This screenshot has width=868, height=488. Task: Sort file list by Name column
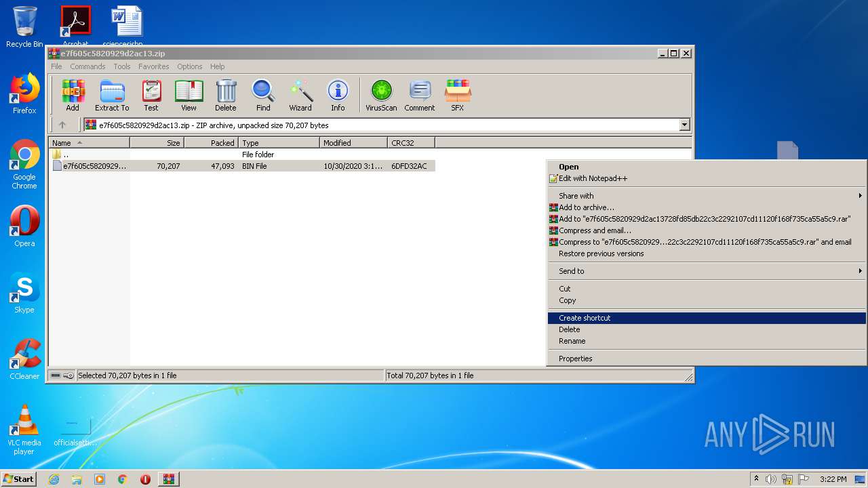coord(89,142)
